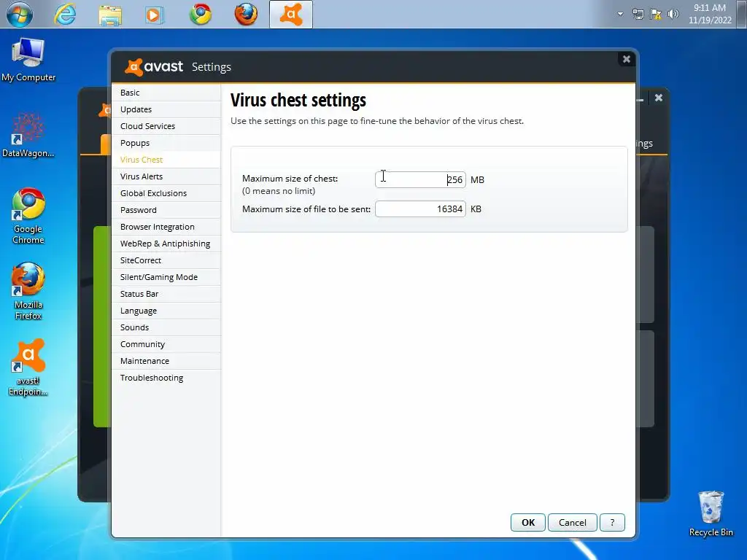Viewport: 747px width, 560px height.
Task: Open Windows Explorer folder in taskbar
Action: click(110, 15)
